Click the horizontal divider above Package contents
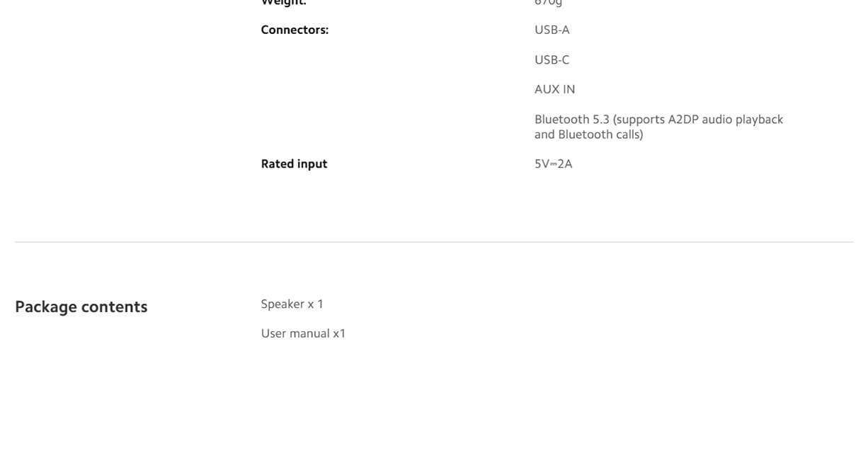Screen dimensions: 868x453 [433, 242]
